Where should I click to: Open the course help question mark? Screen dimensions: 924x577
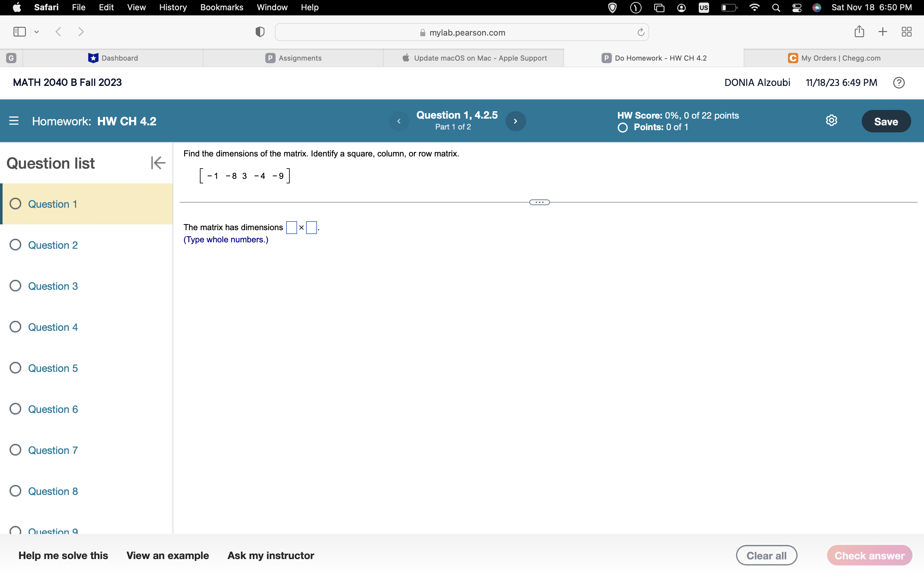point(898,82)
